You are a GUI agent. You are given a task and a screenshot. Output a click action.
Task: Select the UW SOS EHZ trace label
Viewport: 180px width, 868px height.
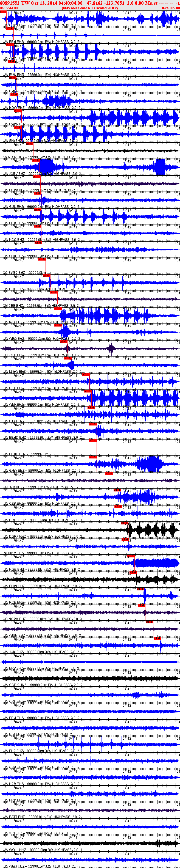(41, 256)
